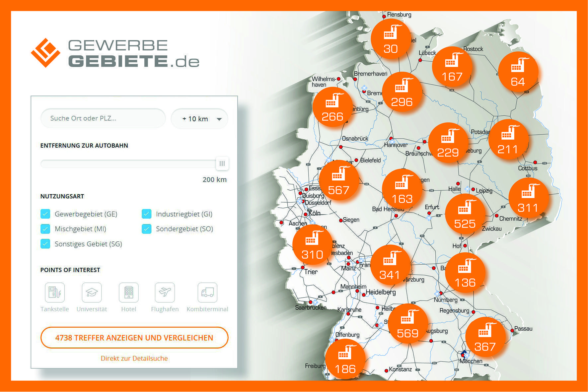Click the Saarbrücken city label

pos(311,307)
